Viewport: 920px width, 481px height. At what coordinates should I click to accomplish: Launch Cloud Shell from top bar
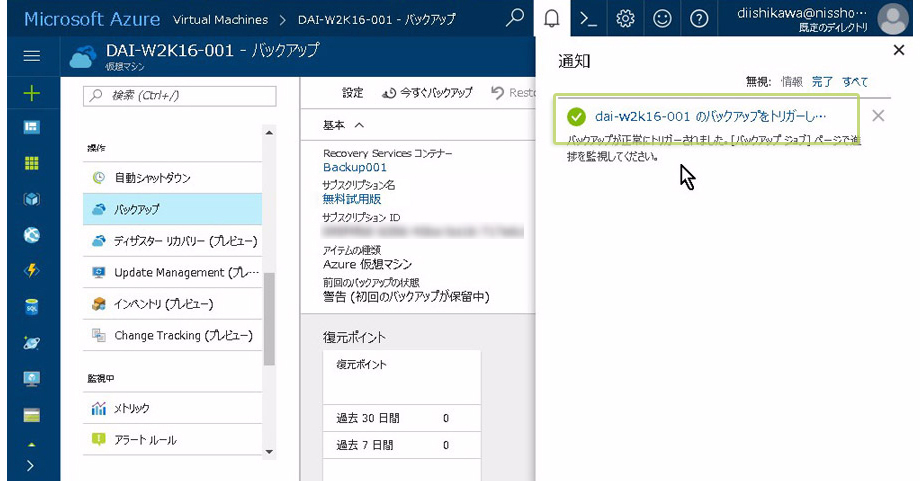589,18
